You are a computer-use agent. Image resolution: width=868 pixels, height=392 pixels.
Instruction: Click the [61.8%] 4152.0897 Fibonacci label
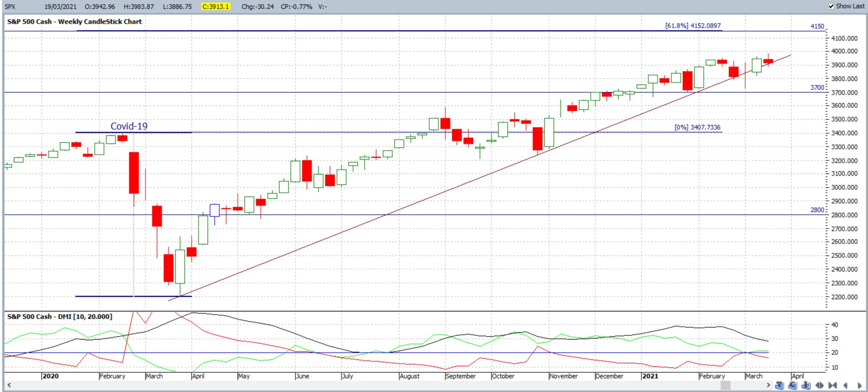[693, 26]
